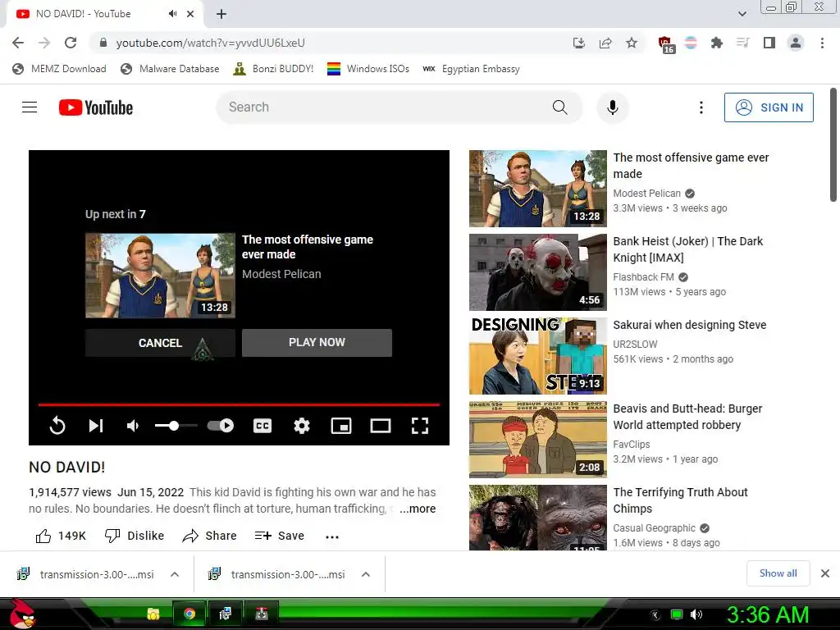Click the browser back arrow

18,43
